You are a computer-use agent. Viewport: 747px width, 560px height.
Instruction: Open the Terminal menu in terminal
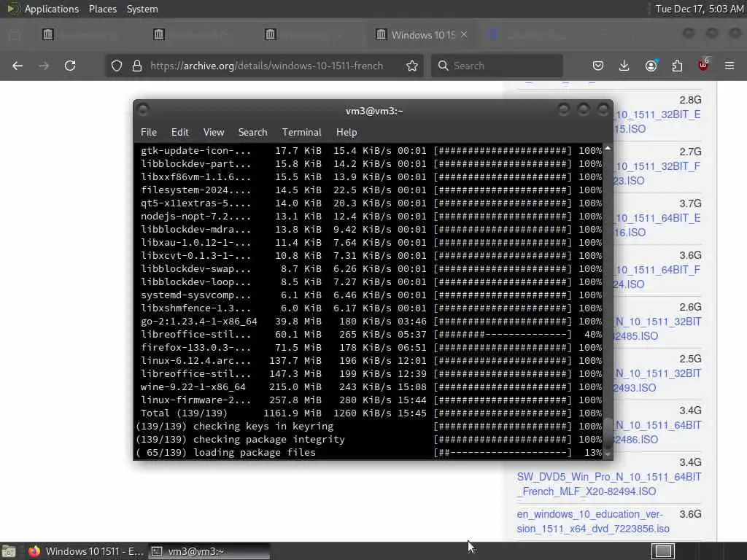301,133
